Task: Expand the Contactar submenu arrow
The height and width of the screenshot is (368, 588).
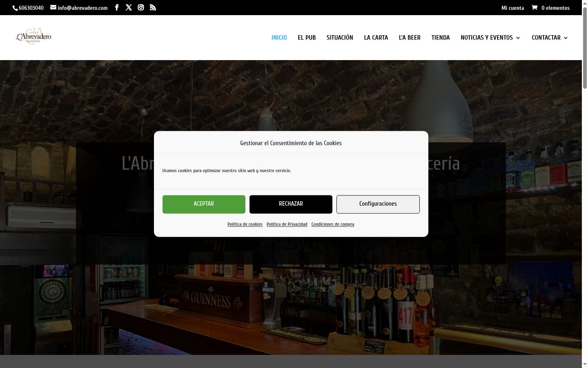Action: (x=566, y=38)
